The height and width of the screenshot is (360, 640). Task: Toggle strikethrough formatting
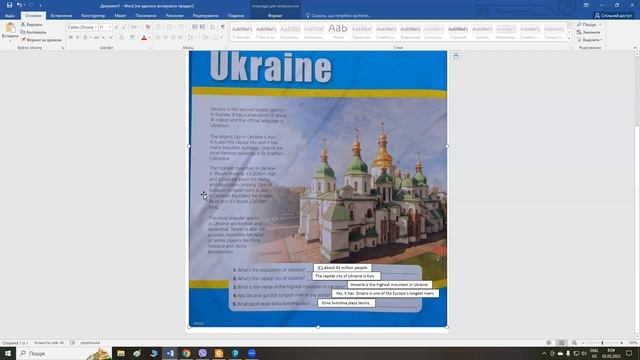coord(96,38)
